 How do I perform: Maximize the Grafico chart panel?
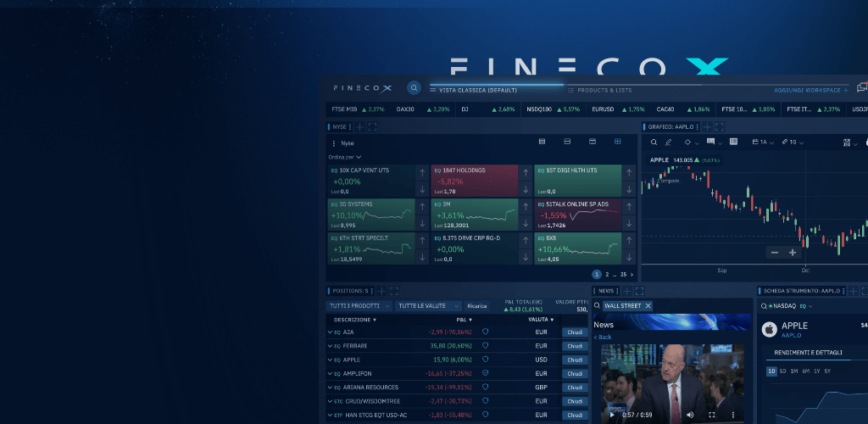(x=720, y=127)
